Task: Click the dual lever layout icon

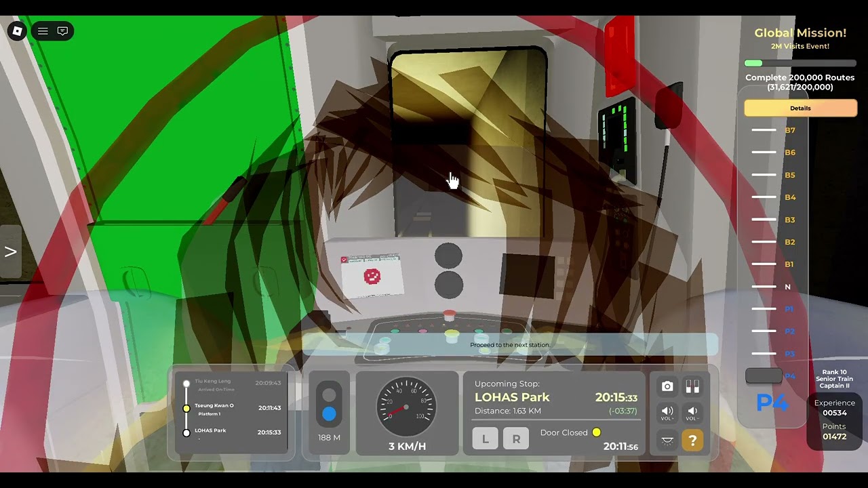Action: click(692, 386)
